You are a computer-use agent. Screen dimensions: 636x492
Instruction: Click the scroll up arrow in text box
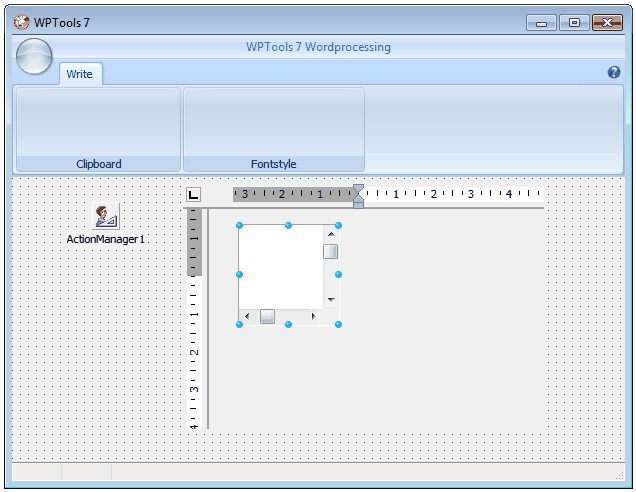click(x=330, y=233)
